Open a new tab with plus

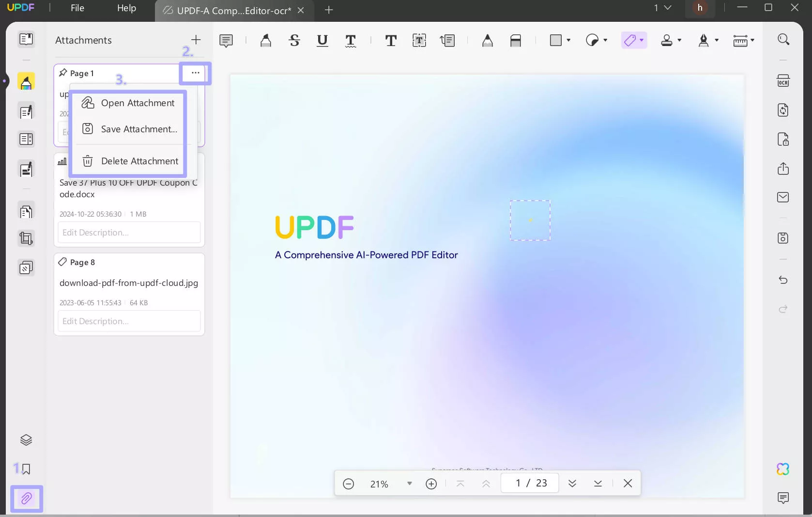(x=329, y=10)
